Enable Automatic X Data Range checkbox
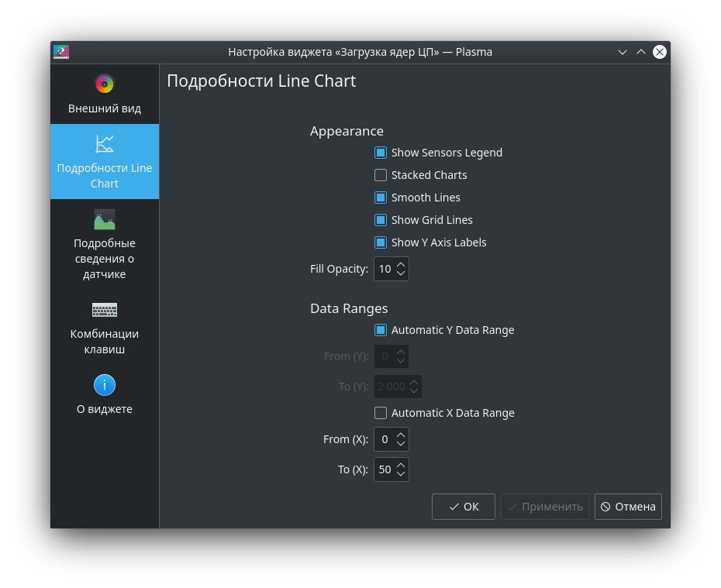Screen dimensions: 721x588 point(381,413)
